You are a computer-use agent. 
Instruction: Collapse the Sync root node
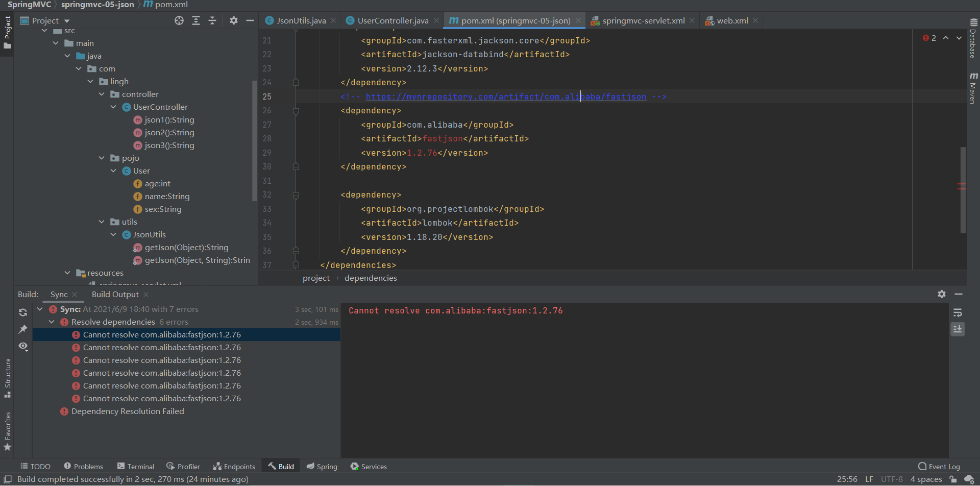40,309
